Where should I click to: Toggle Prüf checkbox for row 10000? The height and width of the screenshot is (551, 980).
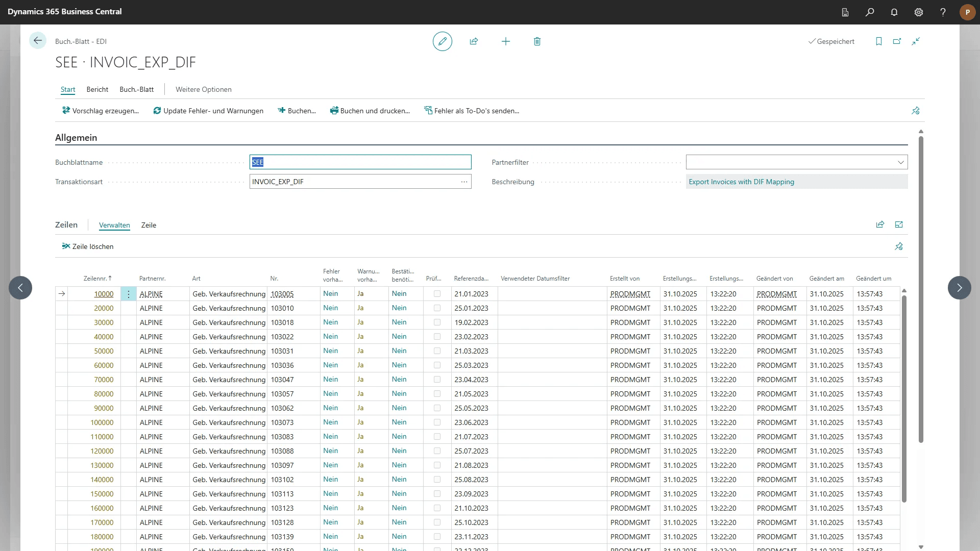click(437, 294)
